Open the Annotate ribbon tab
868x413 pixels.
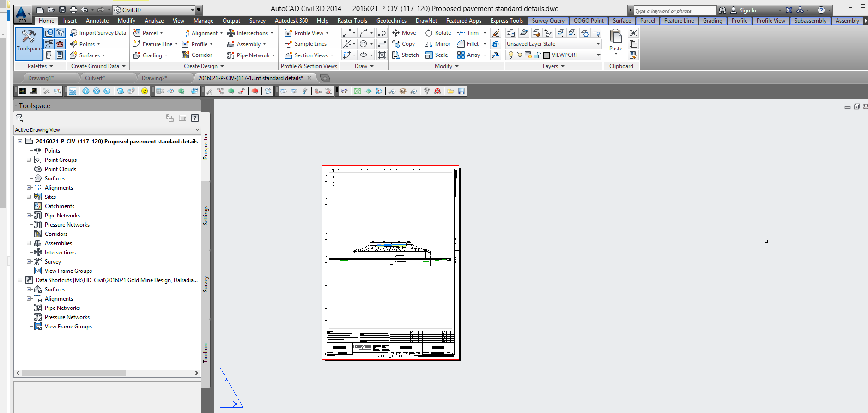(x=97, y=21)
